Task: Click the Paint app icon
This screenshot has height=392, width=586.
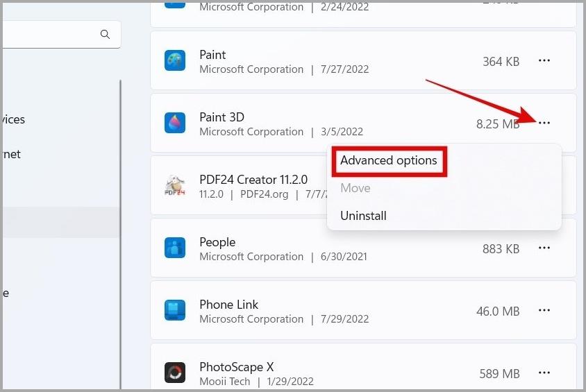Action: (175, 60)
